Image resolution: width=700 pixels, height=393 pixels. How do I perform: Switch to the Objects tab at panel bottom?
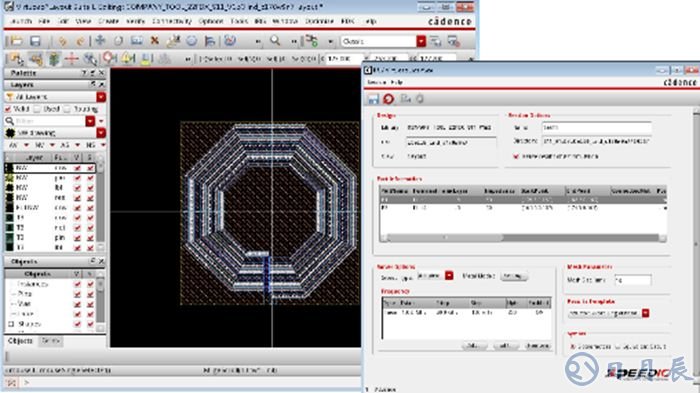click(21, 341)
